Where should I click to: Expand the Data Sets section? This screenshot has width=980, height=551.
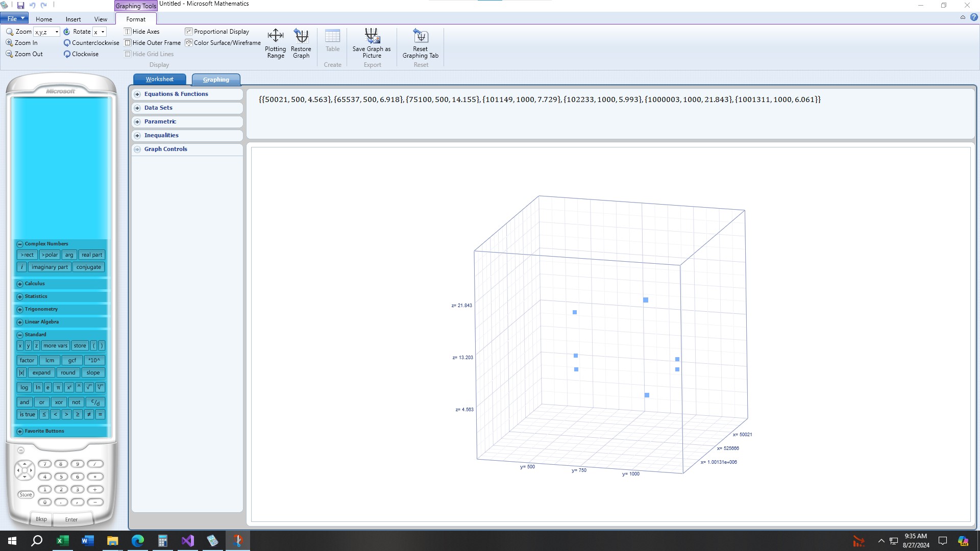tap(137, 108)
